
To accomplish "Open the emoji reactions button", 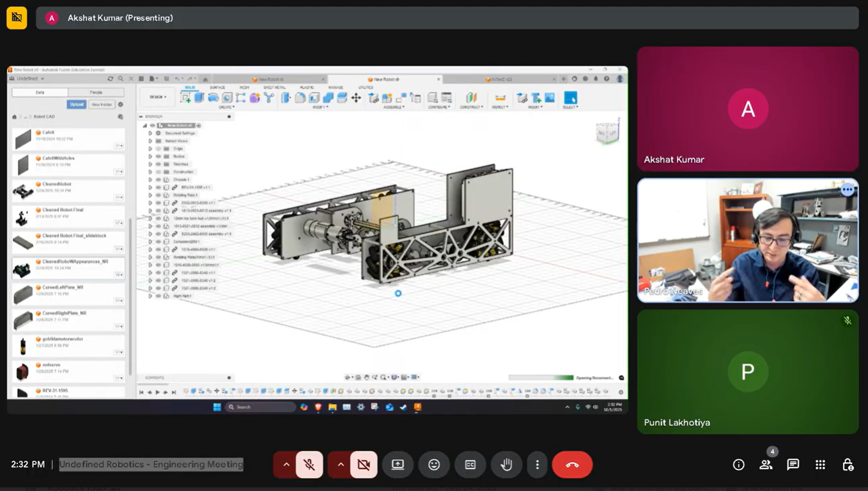I will [434, 465].
